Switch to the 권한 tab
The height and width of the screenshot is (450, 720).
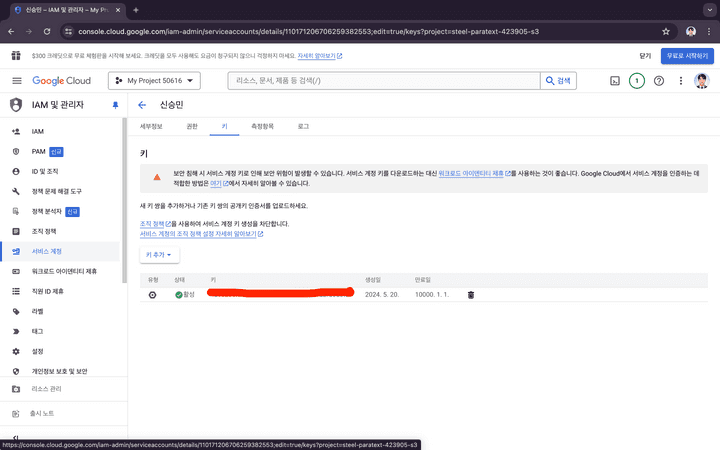pos(191,127)
